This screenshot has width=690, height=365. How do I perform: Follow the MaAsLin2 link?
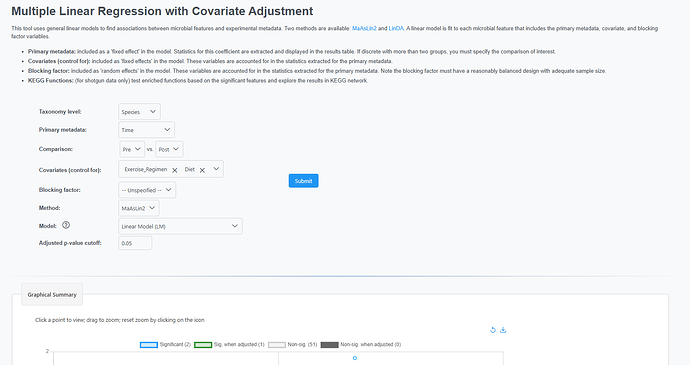click(364, 28)
